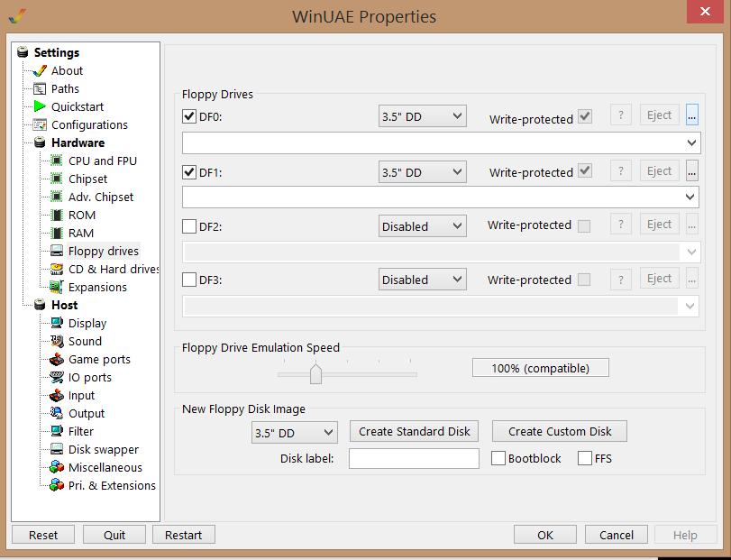This screenshot has height=560, width=731.
Task: Click the About checkmark icon
Action: 40,71
